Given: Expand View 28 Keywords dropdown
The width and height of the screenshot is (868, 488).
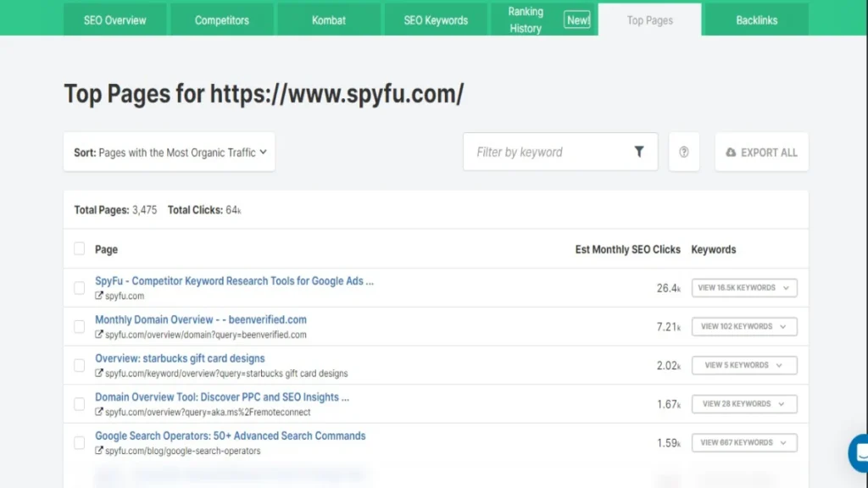Looking at the screenshot, I should 744,404.
